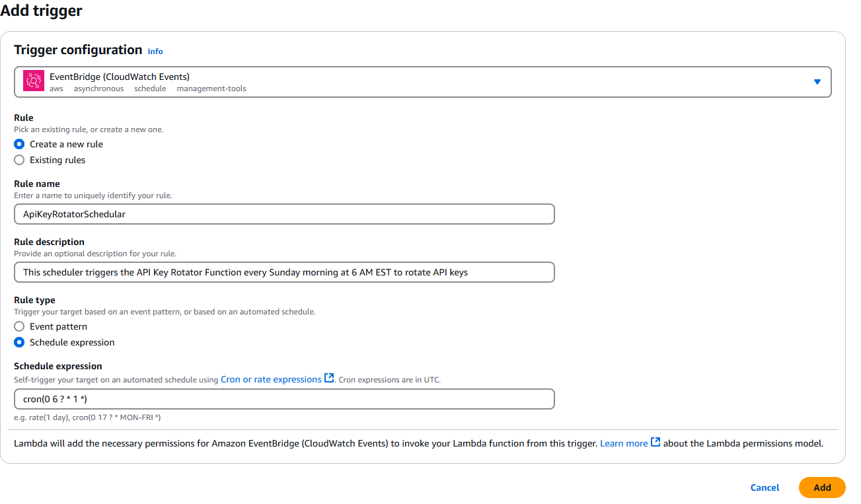This screenshot has height=504, width=861.
Task: Open the Cron or rate expressions link
Action: [271, 379]
